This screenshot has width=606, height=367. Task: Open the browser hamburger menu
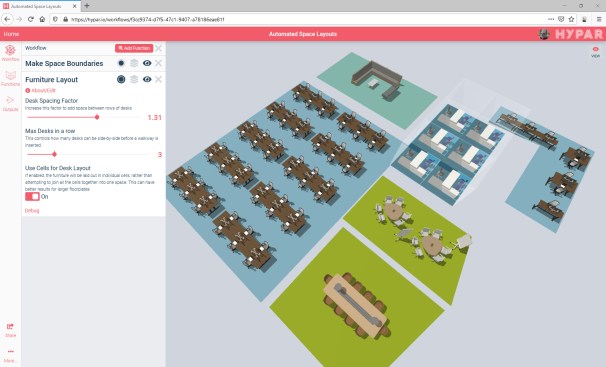(x=599, y=19)
